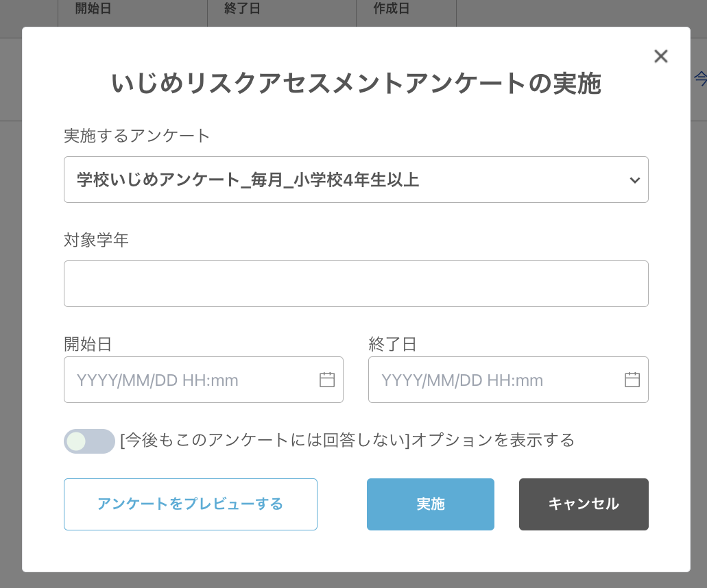
Task: Click the dialog title いじめリスクアセスメントアンケートの実施
Action: [356, 84]
